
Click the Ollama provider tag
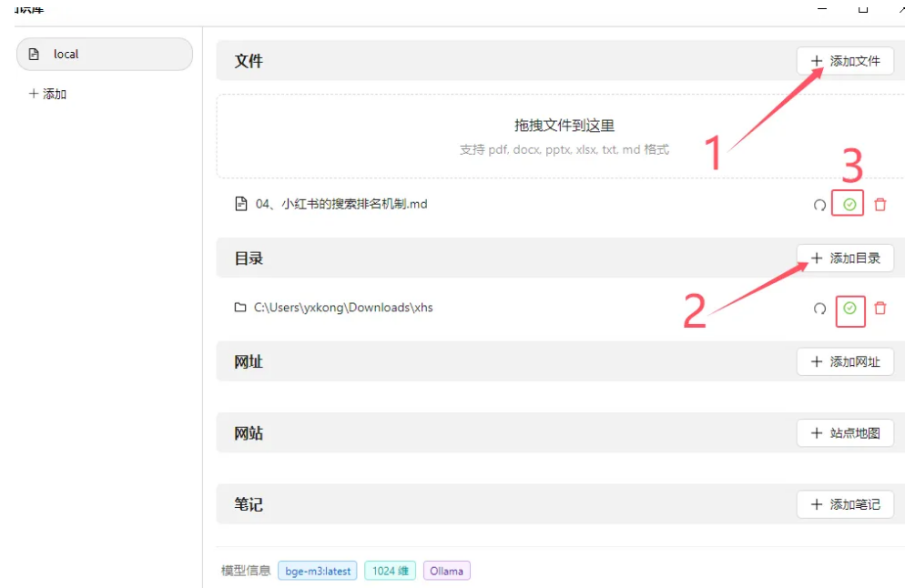(447, 571)
